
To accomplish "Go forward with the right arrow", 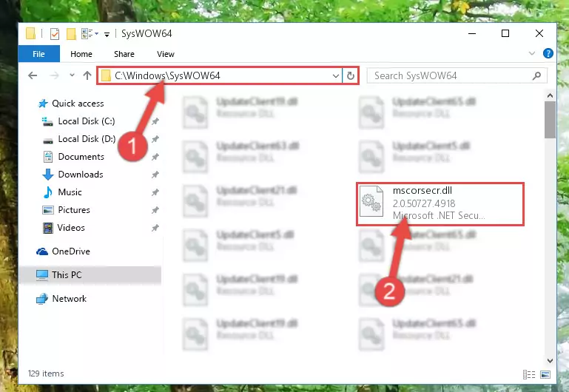I will click(x=54, y=75).
